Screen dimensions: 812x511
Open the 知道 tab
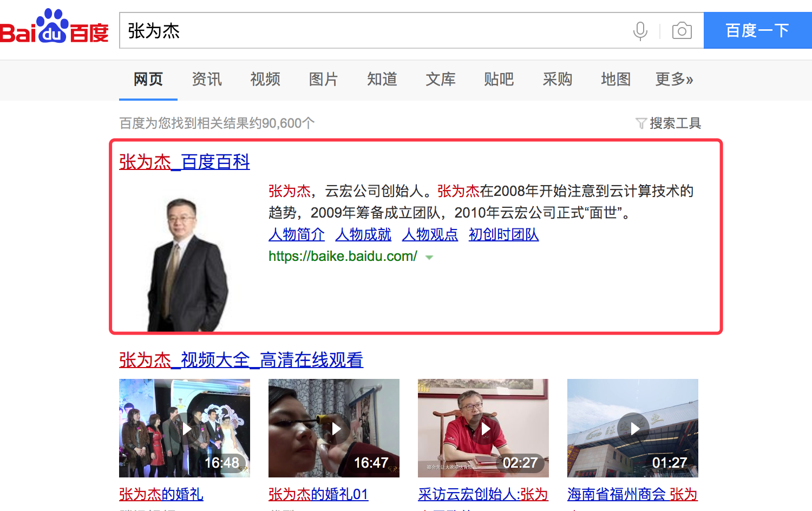pos(382,80)
